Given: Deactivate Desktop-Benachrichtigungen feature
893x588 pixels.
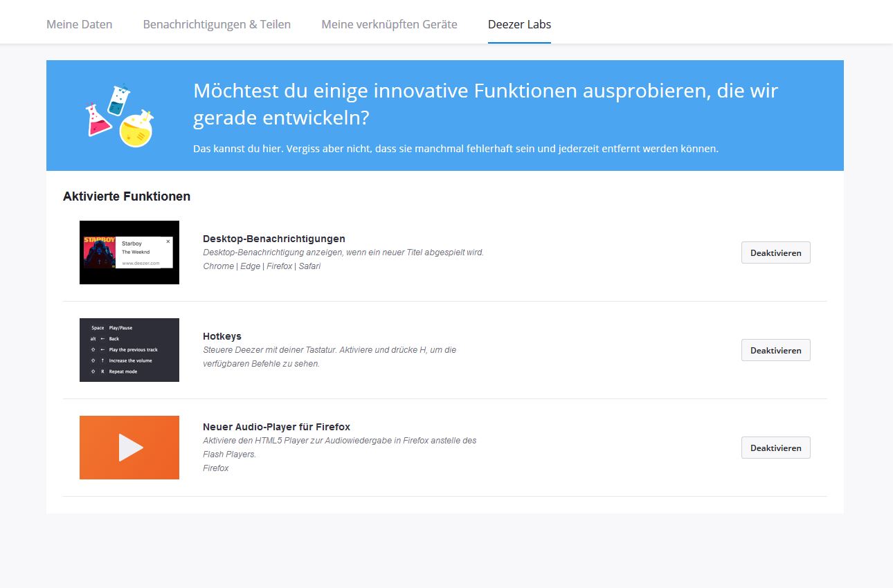Looking at the screenshot, I should click(775, 252).
